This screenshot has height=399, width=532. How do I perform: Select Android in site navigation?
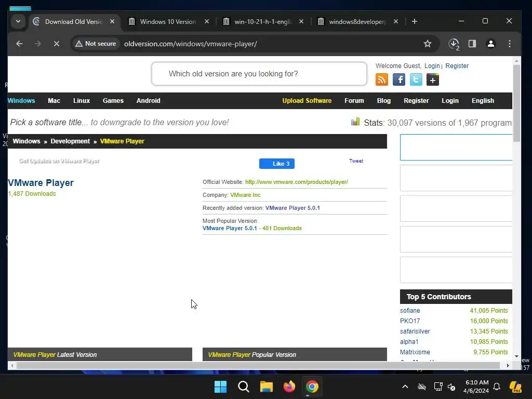tap(148, 101)
